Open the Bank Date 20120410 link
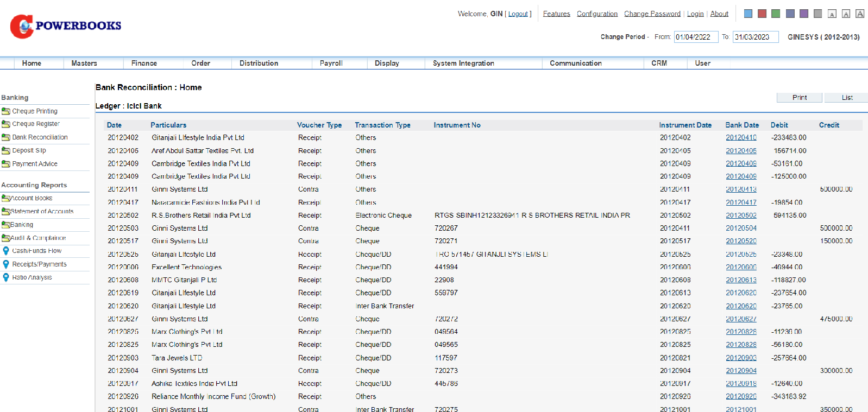This screenshot has height=412, width=868. coord(741,138)
